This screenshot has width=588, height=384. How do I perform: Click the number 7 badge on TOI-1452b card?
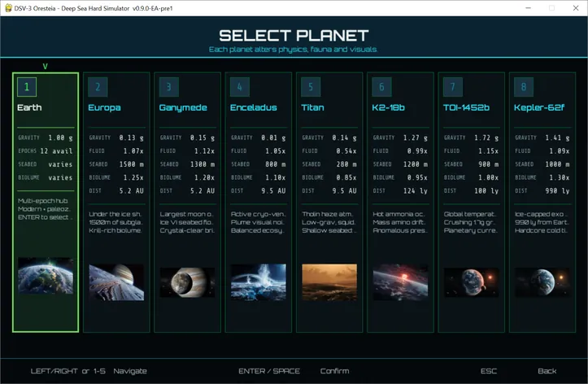[453, 87]
